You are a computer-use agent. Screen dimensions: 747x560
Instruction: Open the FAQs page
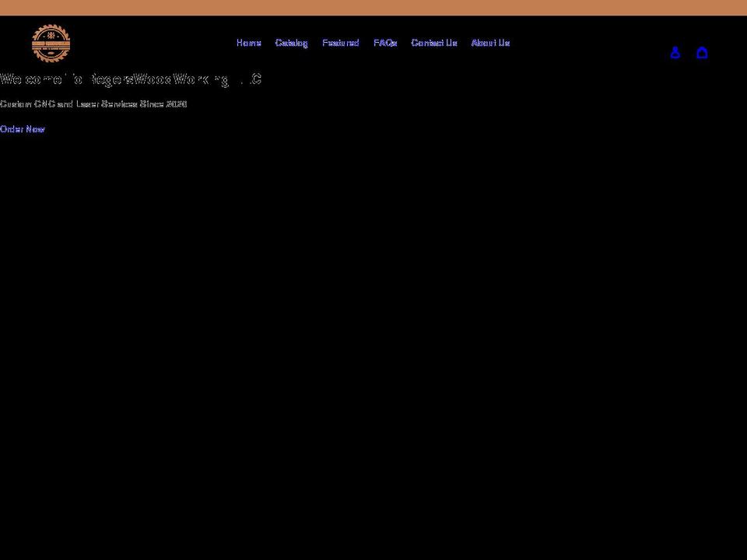(385, 43)
